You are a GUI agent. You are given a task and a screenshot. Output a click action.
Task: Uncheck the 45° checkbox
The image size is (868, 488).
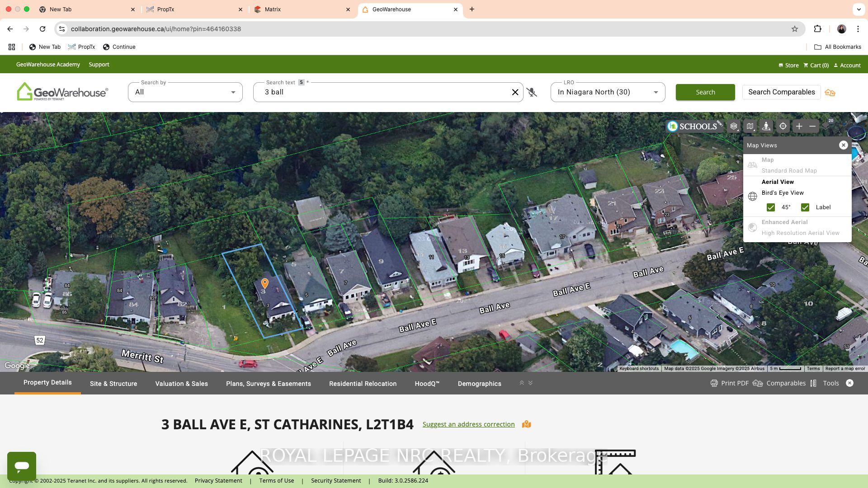[x=770, y=207]
